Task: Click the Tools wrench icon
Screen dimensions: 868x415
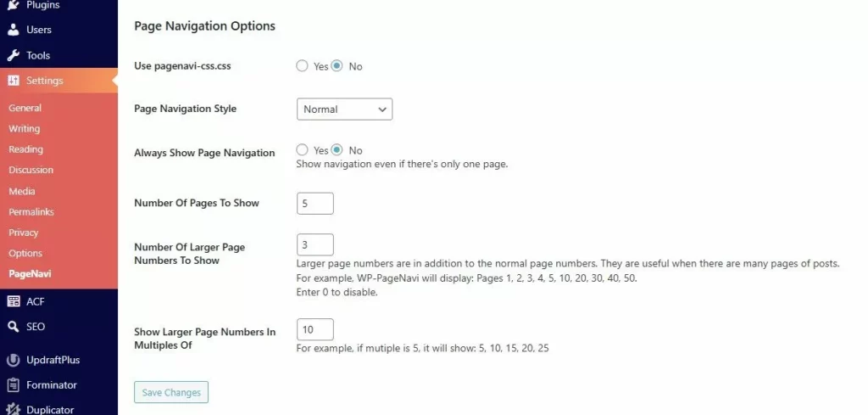Action: tap(13, 55)
